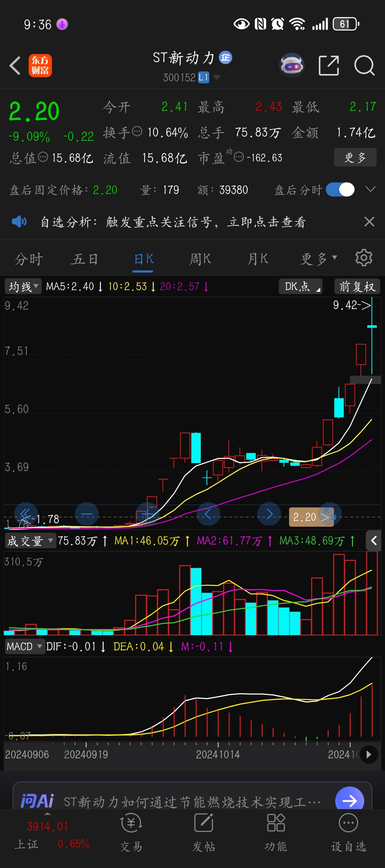Tap battery indicator in status bar
Screen dimensions: 385x868
(346, 24)
